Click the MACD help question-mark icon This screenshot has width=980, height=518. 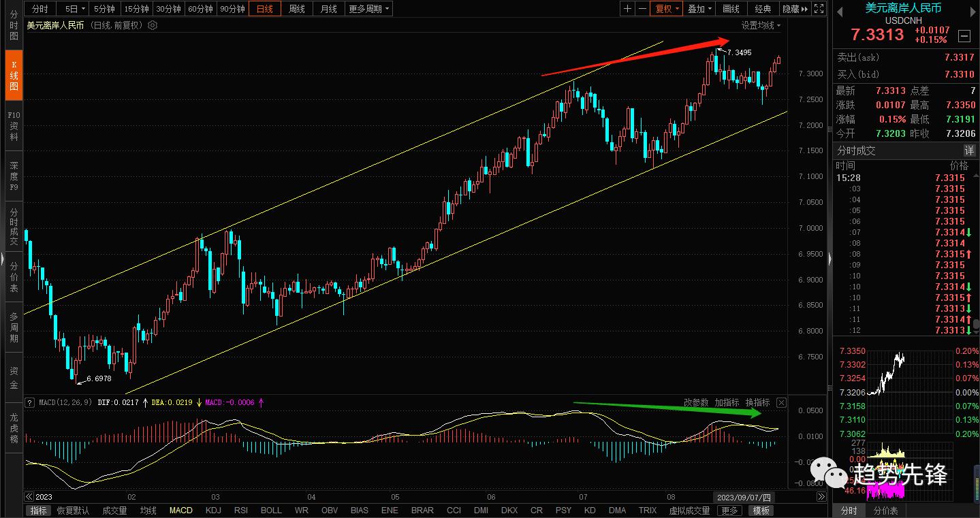tap(30, 402)
